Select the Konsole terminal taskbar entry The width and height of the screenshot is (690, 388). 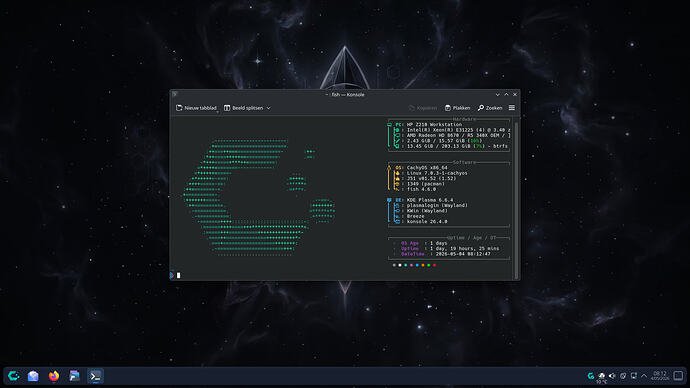(x=95, y=376)
